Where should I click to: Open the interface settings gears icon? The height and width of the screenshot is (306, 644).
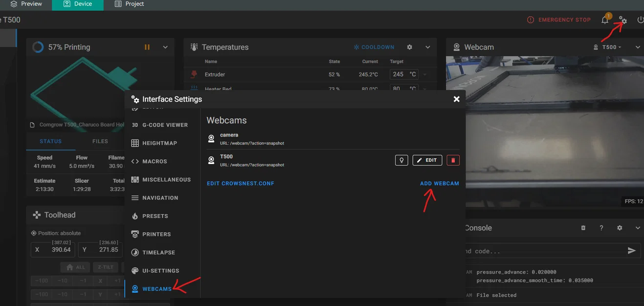coord(622,20)
